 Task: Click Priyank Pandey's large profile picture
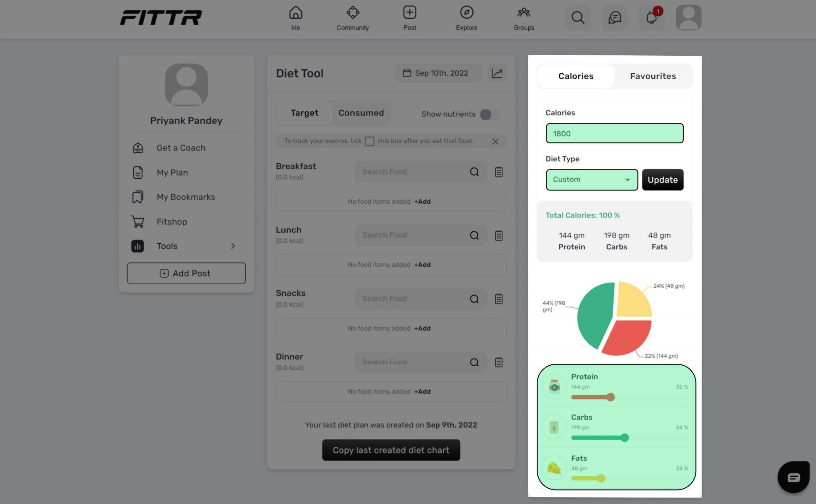186,85
